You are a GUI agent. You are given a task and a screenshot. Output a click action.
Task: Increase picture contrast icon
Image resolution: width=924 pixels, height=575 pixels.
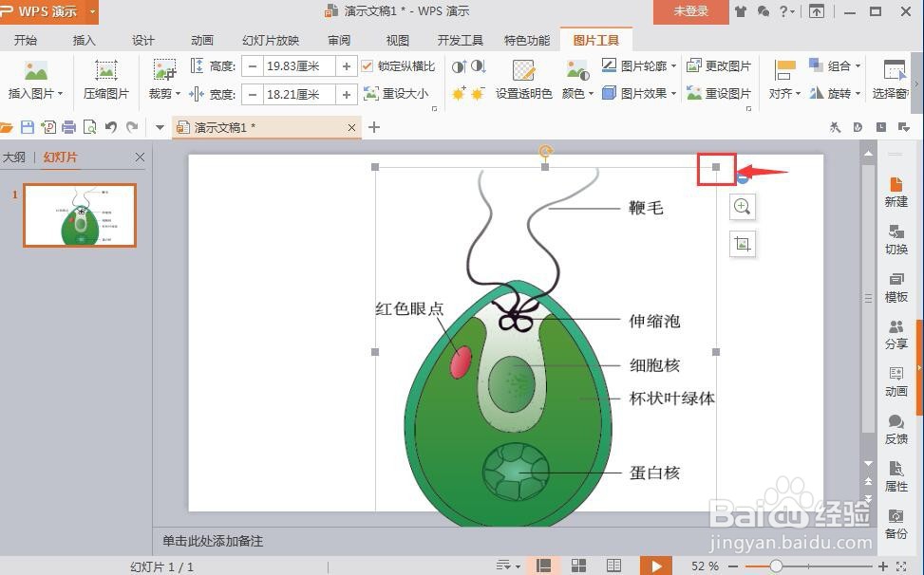[459, 66]
